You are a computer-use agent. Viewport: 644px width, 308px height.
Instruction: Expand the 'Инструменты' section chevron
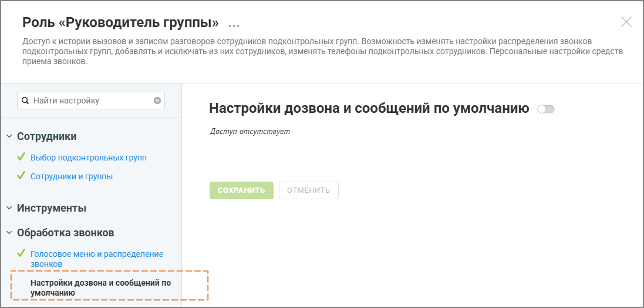coord(9,208)
